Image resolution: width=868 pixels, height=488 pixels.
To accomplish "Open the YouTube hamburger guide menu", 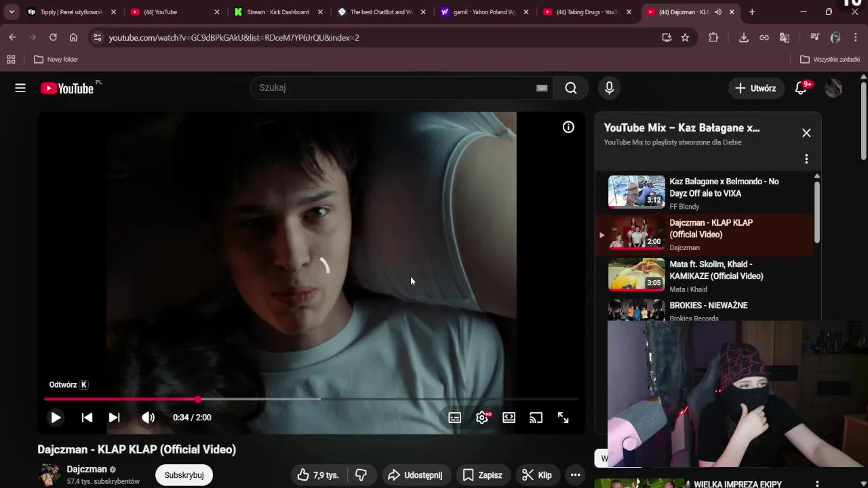I will click(20, 88).
